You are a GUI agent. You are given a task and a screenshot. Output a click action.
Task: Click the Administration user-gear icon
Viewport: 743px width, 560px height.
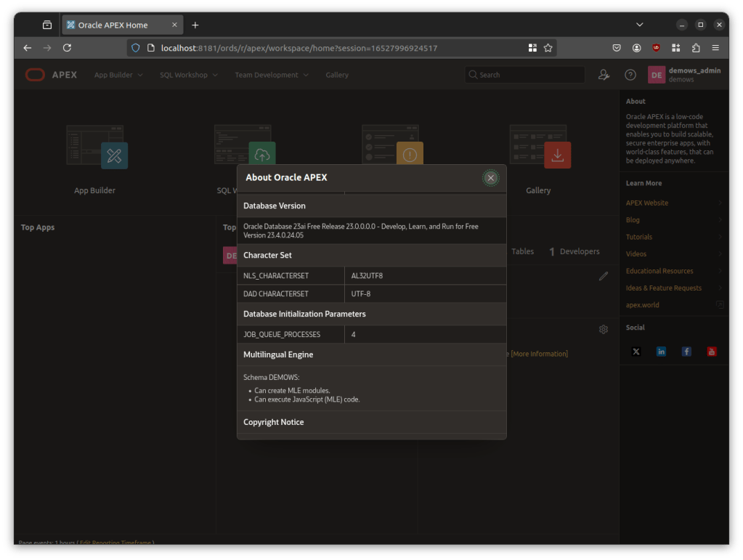tap(603, 75)
